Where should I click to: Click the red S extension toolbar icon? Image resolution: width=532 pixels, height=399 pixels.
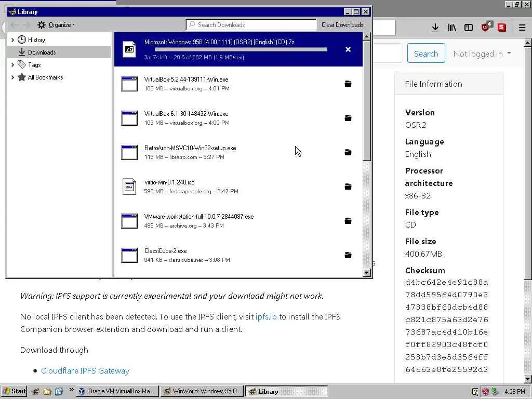pyautogui.click(x=502, y=28)
